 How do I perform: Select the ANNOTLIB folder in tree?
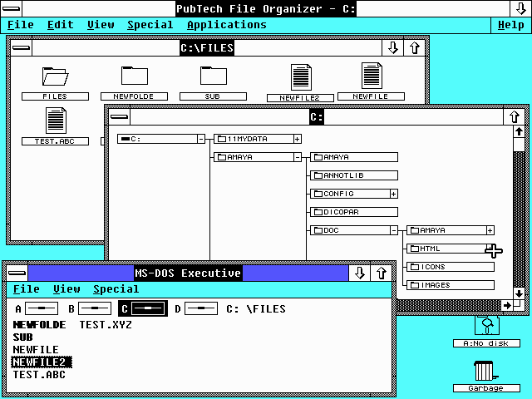[354, 175]
